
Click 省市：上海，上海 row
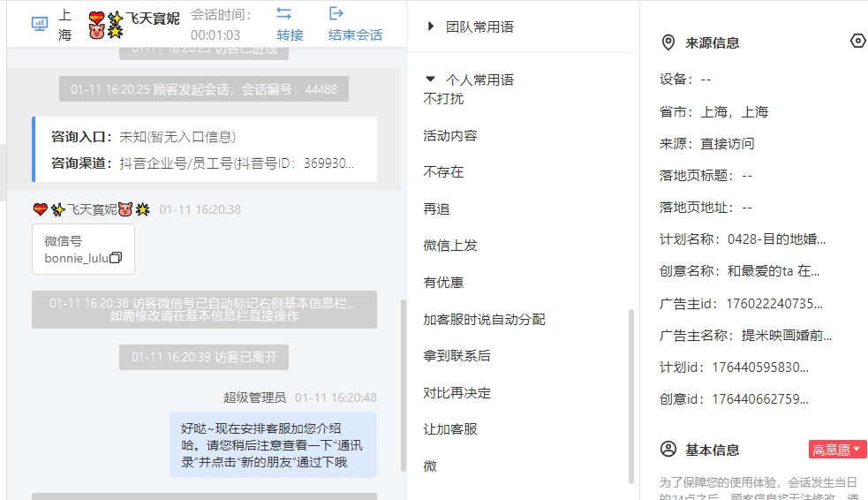[x=713, y=112]
